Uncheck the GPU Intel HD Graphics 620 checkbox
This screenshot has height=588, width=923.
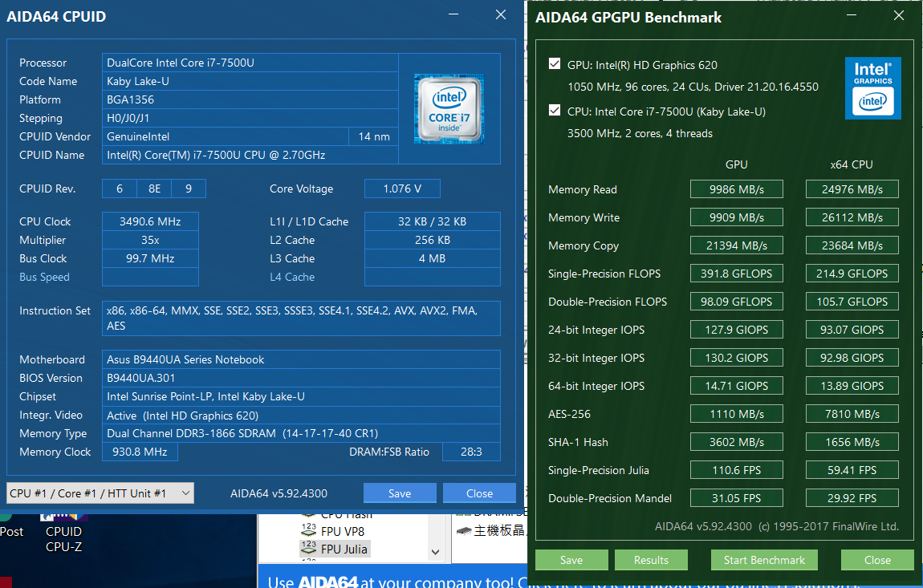[x=555, y=63]
